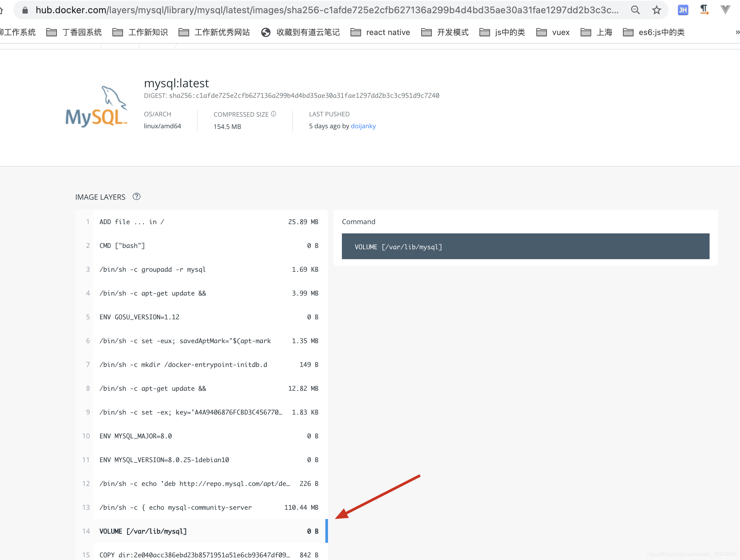
Task: Click the sha256 digest text
Action: pos(304,96)
